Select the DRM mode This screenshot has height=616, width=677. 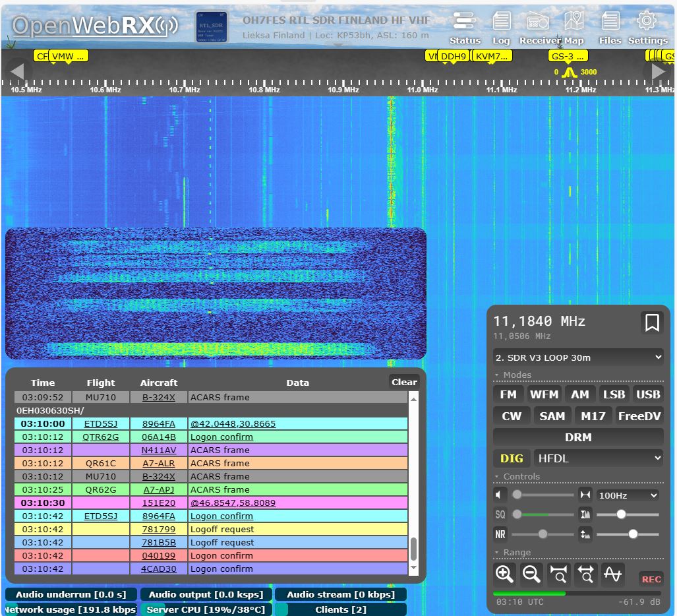[x=578, y=437]
